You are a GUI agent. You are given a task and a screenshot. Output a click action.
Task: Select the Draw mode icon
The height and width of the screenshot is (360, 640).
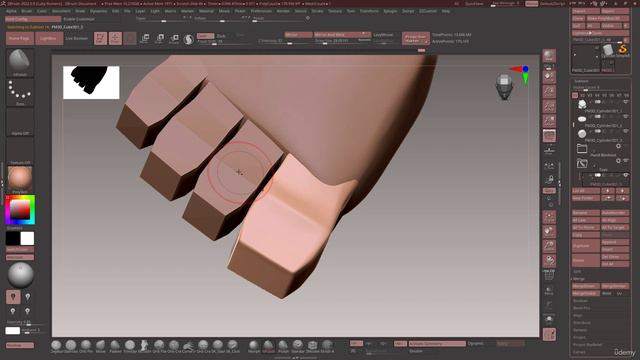pyautogui.click(x=115, y=38)
